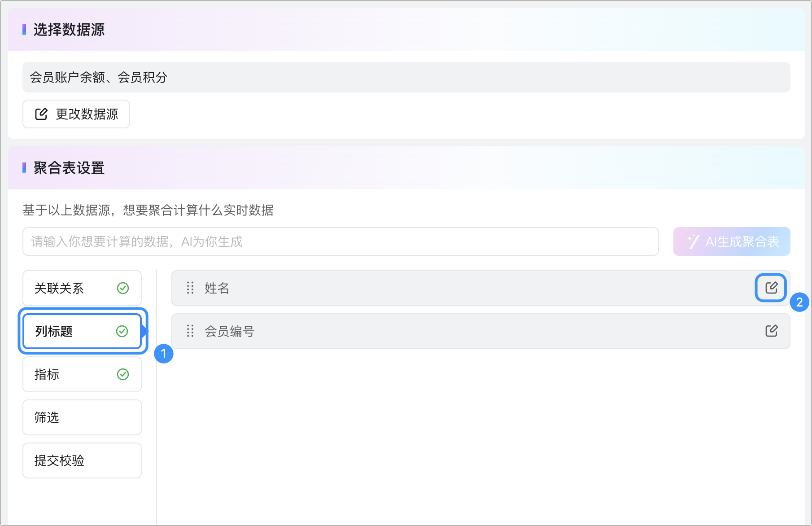Switch to the 指标 tab
The image size is (812, 526).
tap(82, 374)
